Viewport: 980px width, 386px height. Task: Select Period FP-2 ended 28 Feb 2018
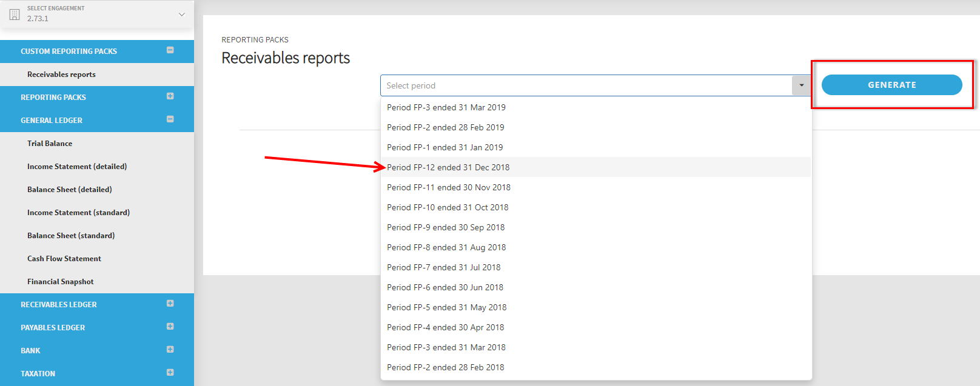click(x=596, y=367)
